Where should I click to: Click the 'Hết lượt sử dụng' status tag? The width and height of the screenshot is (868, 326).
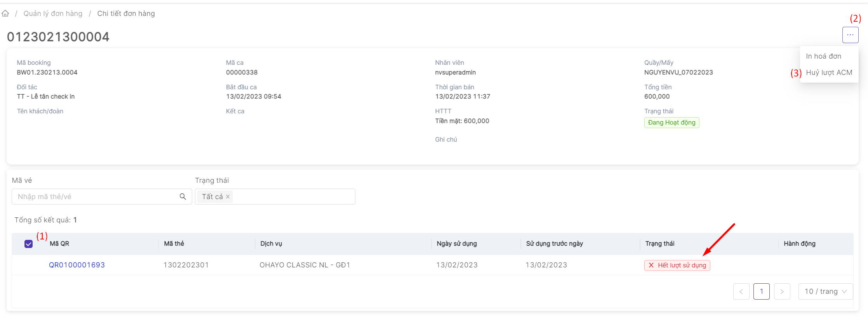coord(677,265)
